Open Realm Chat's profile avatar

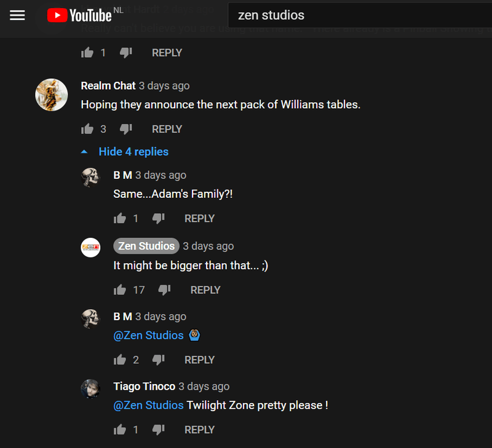pyautogui.click(x=52, y=95)
